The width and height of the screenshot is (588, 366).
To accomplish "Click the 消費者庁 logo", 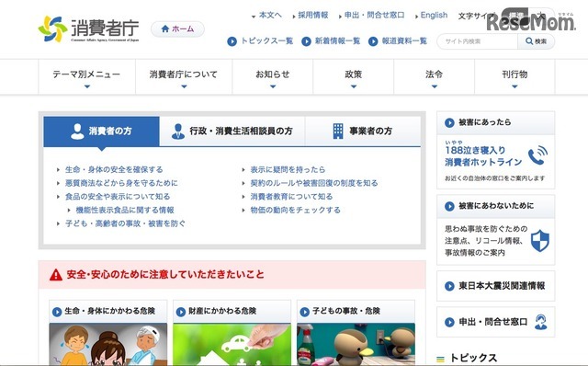I will [88, 29].
